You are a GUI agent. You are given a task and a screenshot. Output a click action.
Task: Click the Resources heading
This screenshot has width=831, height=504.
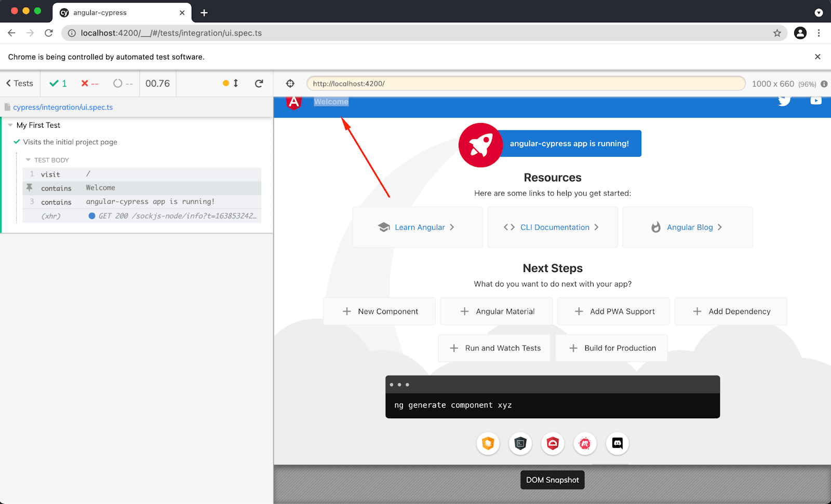553,178
